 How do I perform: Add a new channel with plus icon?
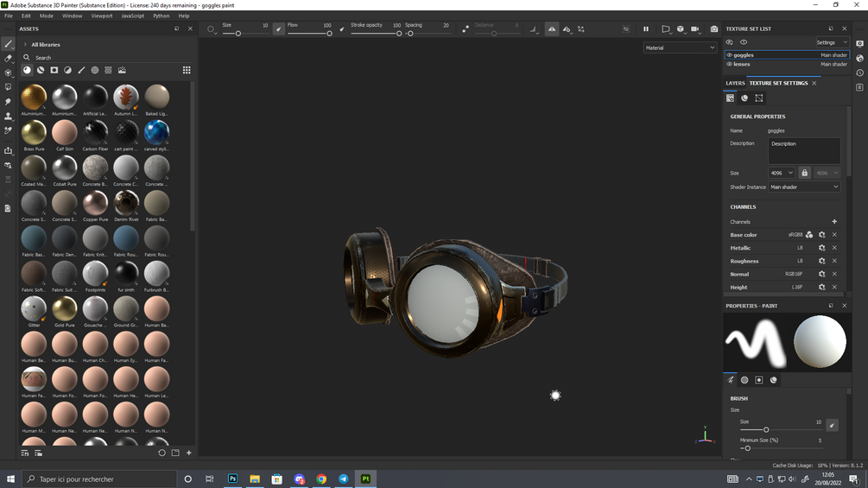point(834,222)
